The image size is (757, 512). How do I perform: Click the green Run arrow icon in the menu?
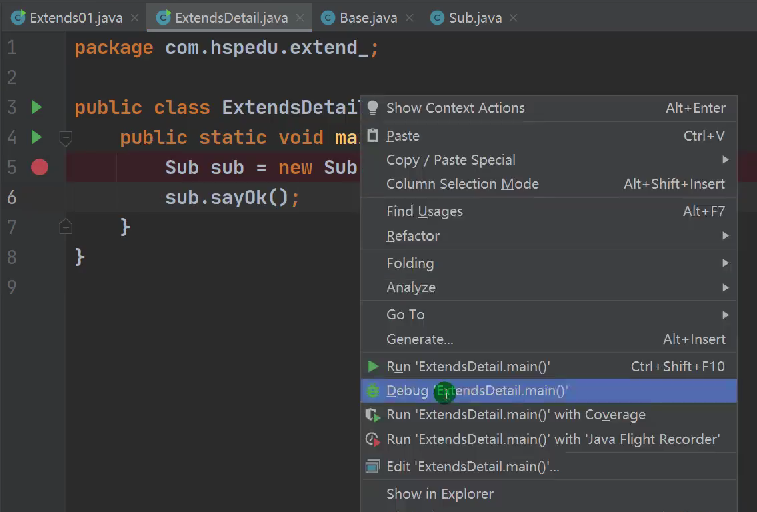(x=372, y=366)
